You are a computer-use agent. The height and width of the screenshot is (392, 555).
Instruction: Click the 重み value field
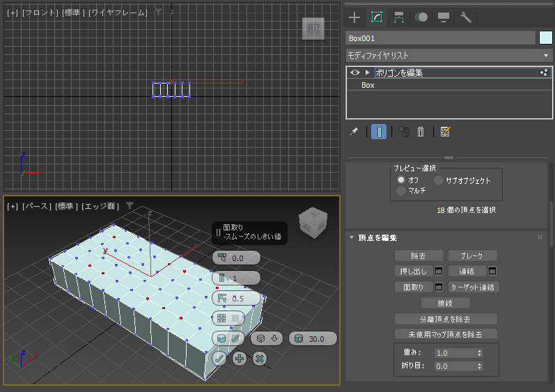(x=455, y=353)
